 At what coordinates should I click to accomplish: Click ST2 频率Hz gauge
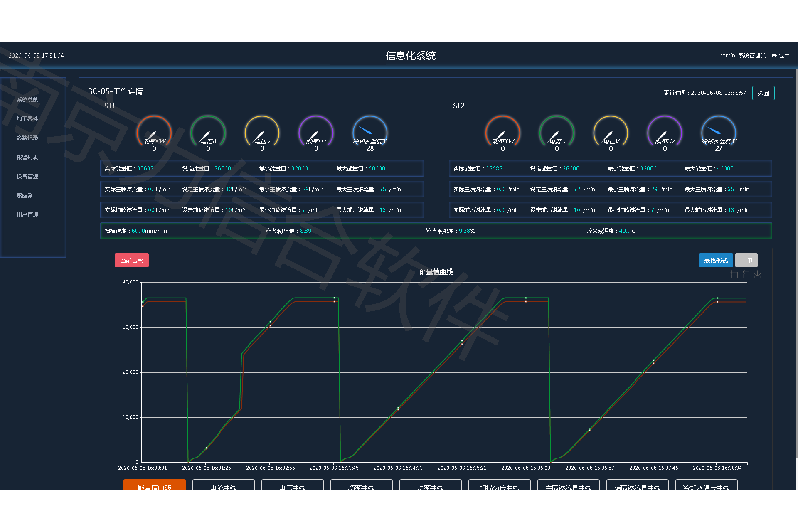tap(665, 133)
